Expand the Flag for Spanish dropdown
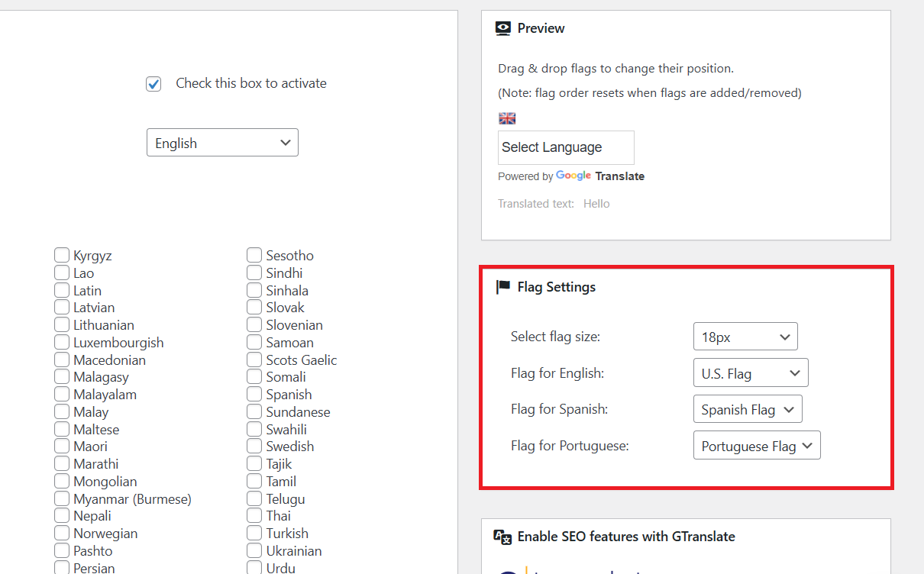Screen dimensions: 924x574 748,410
